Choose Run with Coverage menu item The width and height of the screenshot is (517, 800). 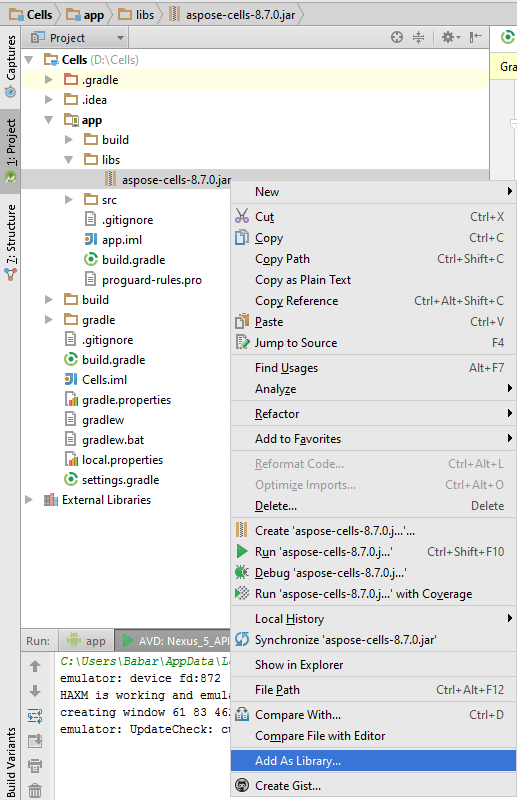pos(373,593)
